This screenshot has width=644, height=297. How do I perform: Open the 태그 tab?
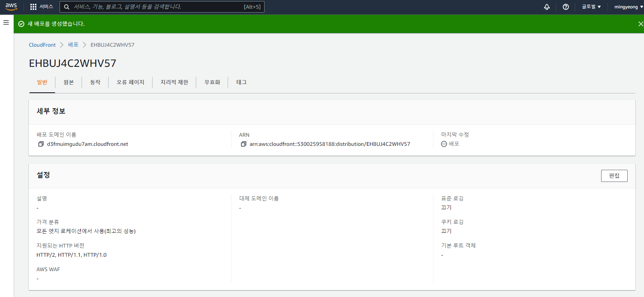241,82
